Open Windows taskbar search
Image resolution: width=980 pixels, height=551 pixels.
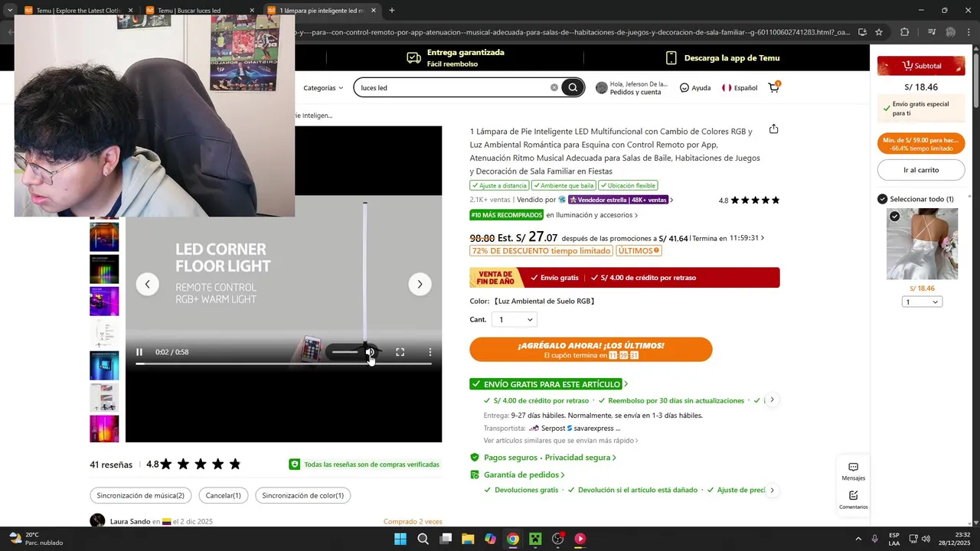click(x=423, y=539)
